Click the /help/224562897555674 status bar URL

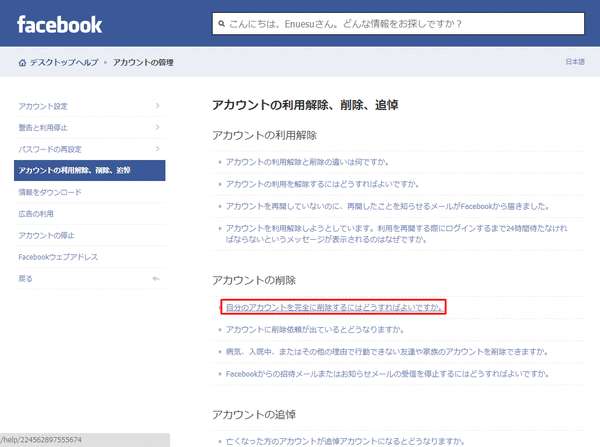[41, 440]
